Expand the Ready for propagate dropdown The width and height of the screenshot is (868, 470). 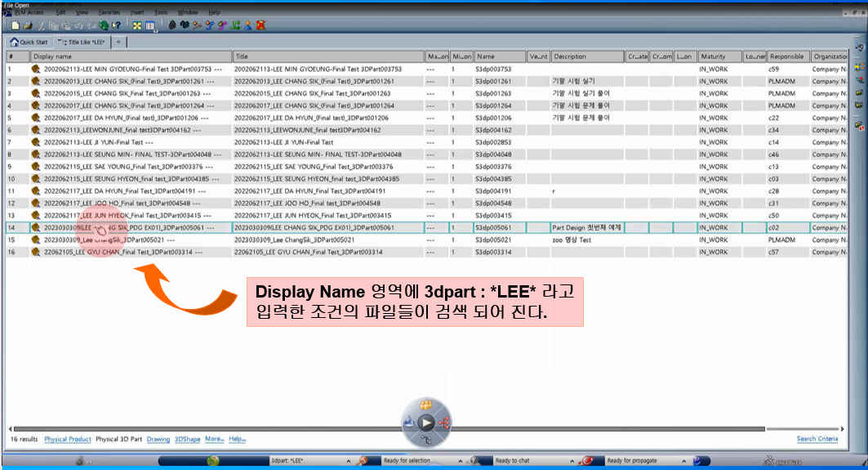pos(683,460)
